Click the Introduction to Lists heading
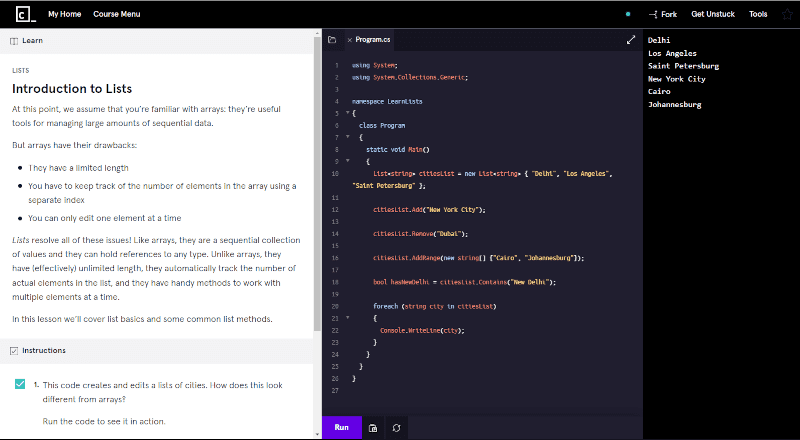This screenshot has height=440, width=800. tap(72, 89)
